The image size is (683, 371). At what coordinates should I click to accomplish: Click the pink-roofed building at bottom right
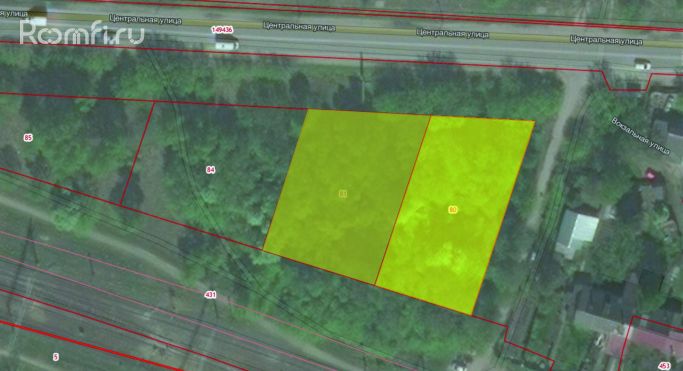pos(645,342)
